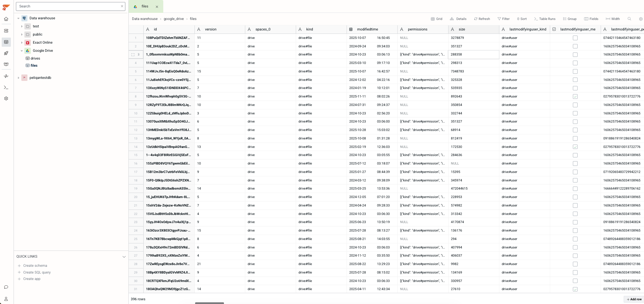Uncheck lastmodifyinguser_me checkbox in row 14
The image size is (644, 304).
(x=575, y=147)
